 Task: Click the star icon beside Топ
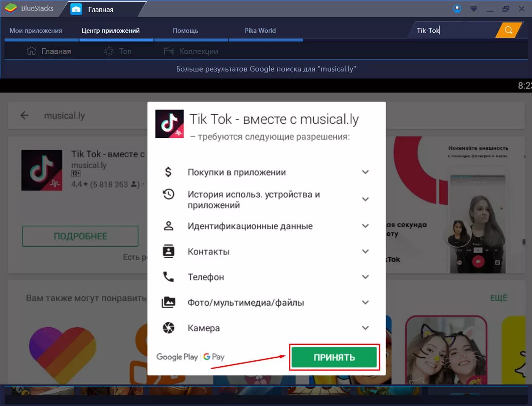(108, 51)
